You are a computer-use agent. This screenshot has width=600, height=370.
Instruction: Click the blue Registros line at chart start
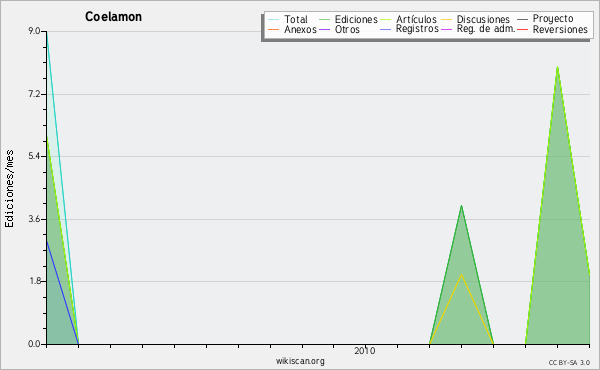tap(47, 242)
